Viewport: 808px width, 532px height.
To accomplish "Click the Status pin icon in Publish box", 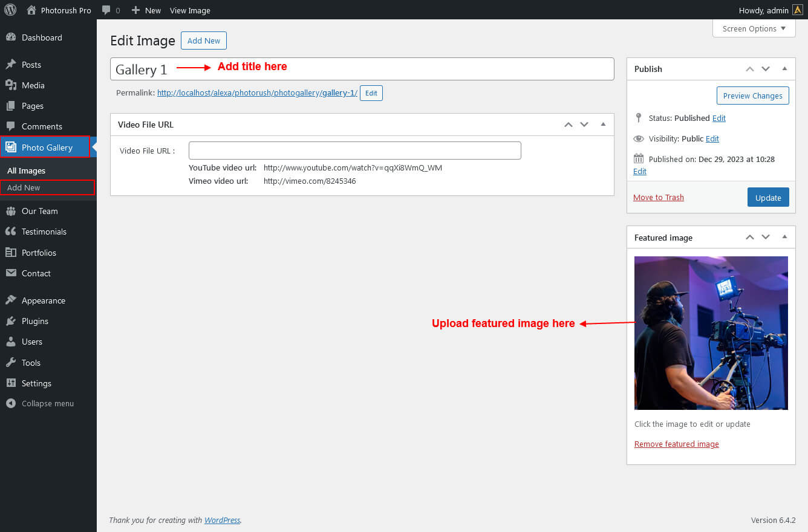I will point(639,118).
